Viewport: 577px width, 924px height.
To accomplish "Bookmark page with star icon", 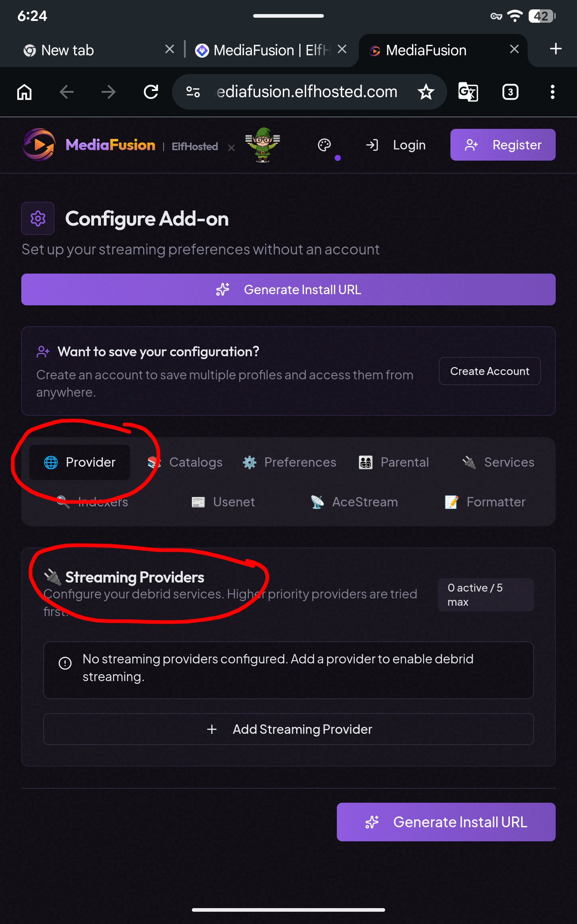I will pyautogui.click(x=426, y=92).
